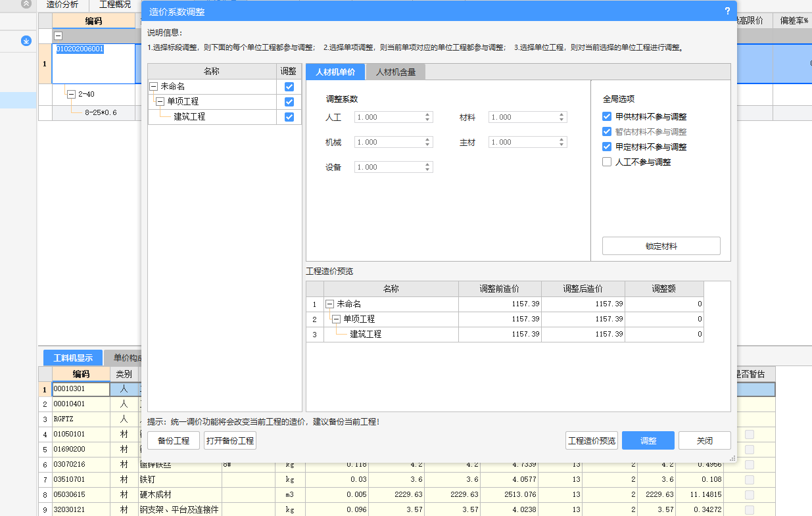Click the 材料 coefficient spinner arrows

click(x=561, y=117)
